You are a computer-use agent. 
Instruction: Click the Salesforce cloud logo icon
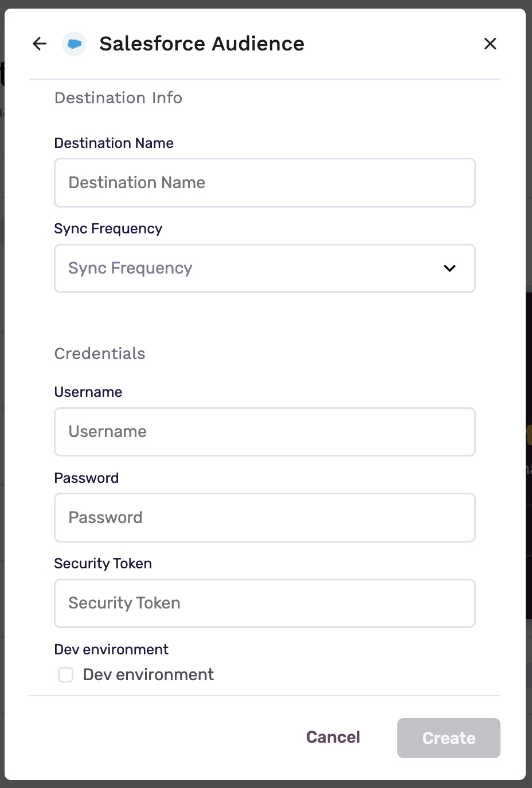click(x=74, y=44)
